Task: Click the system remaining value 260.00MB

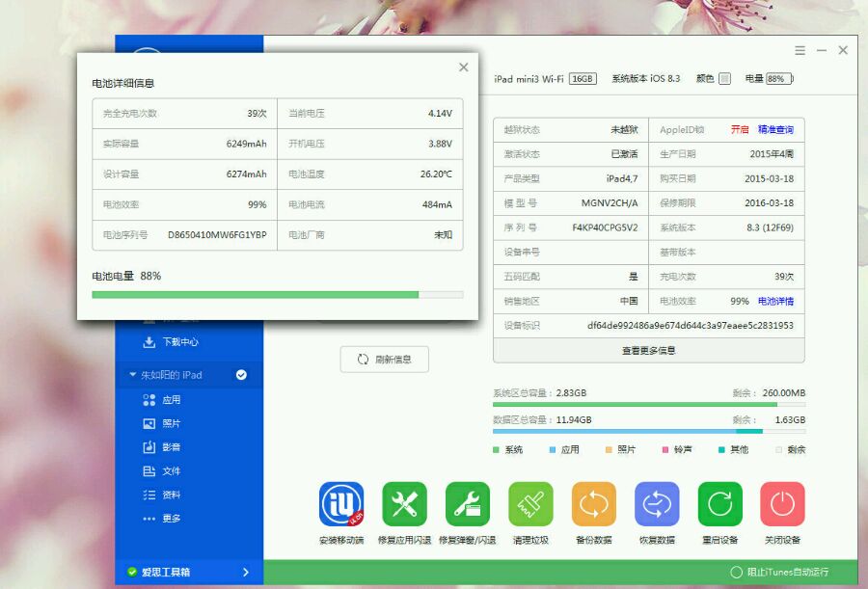Action: pyautogui.click(x=784, y=393)
